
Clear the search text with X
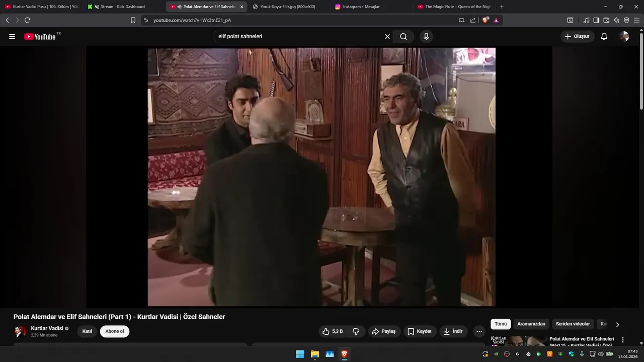click(387, 37)
